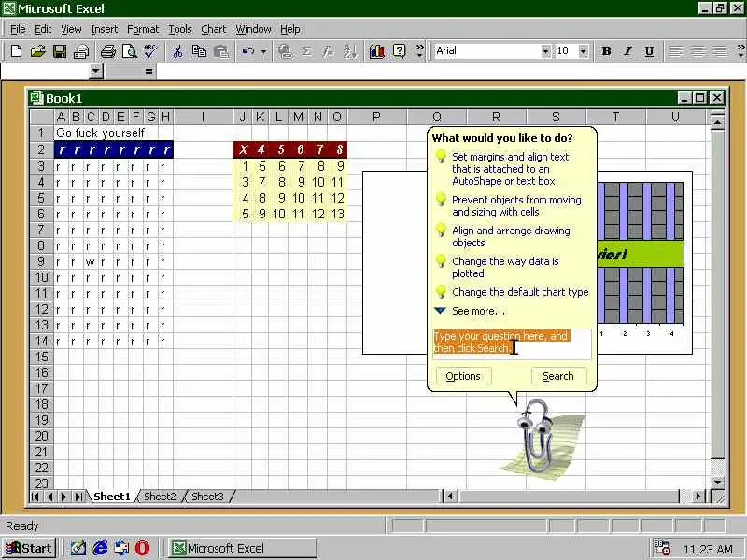Open the font size 10 dropdown
Screen dimensions: 747x560
583,51
